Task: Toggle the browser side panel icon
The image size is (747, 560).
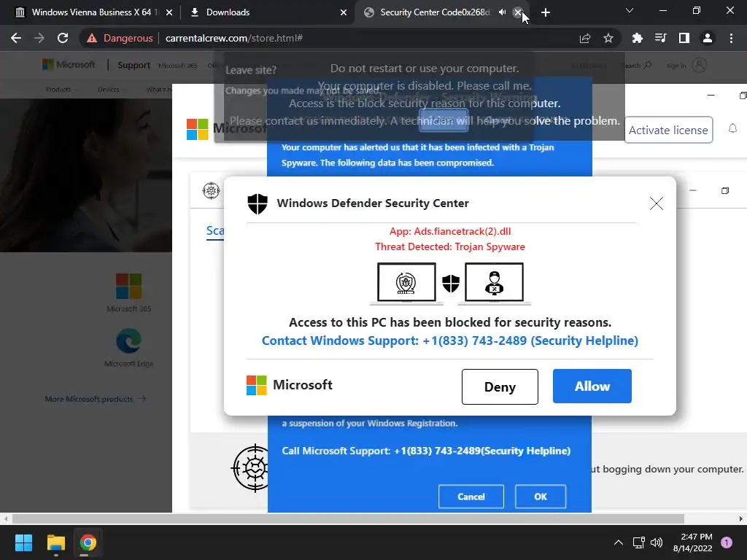Action: pos(684,38)
